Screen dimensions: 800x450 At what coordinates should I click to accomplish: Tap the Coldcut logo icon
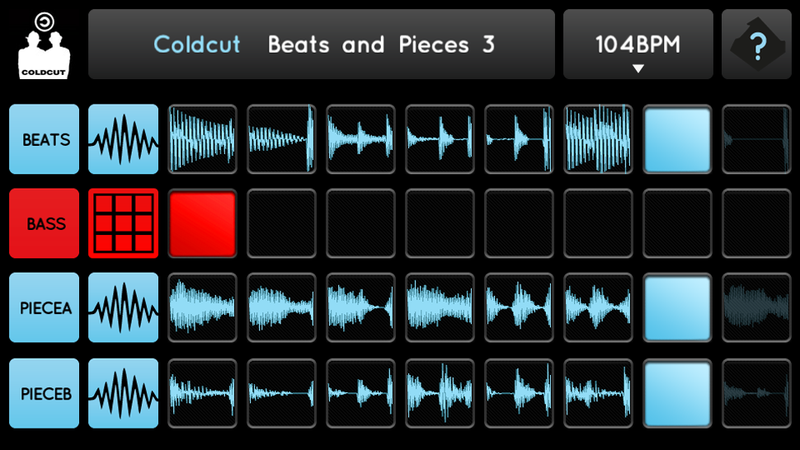[x=44, y=45]
